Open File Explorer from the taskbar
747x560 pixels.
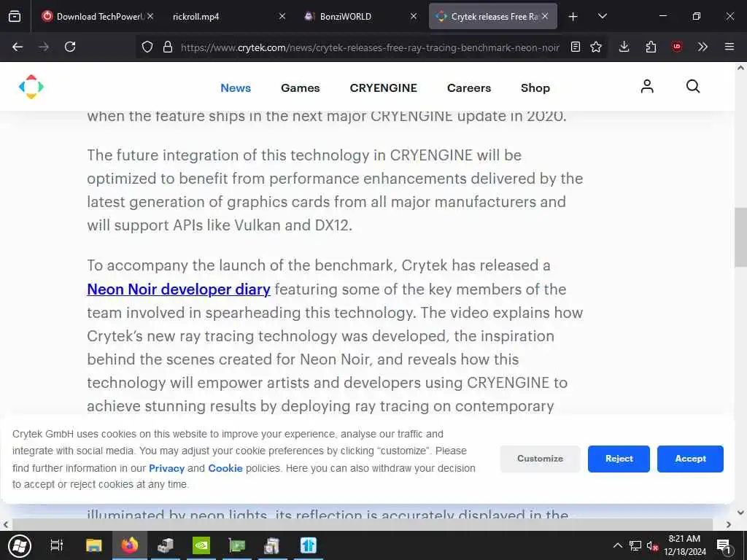tap(94, 545)
